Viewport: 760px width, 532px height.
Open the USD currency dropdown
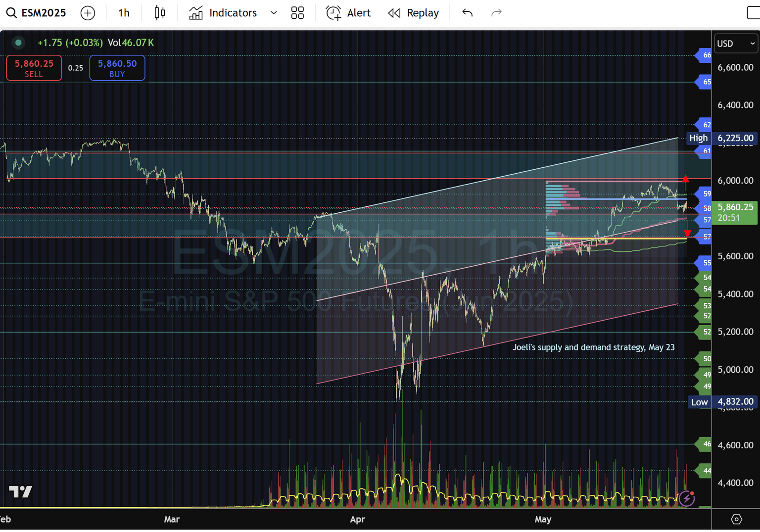[736, 44]
